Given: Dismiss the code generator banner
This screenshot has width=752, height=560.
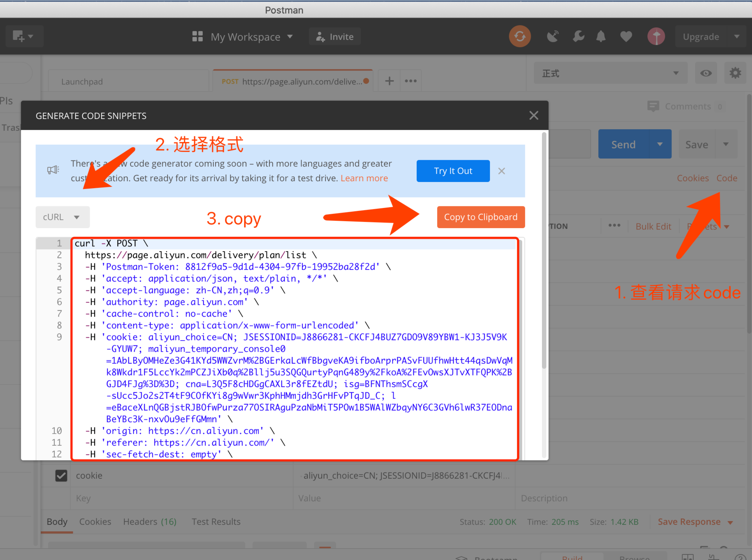Looking at the screenshot, I should (501, 171).
